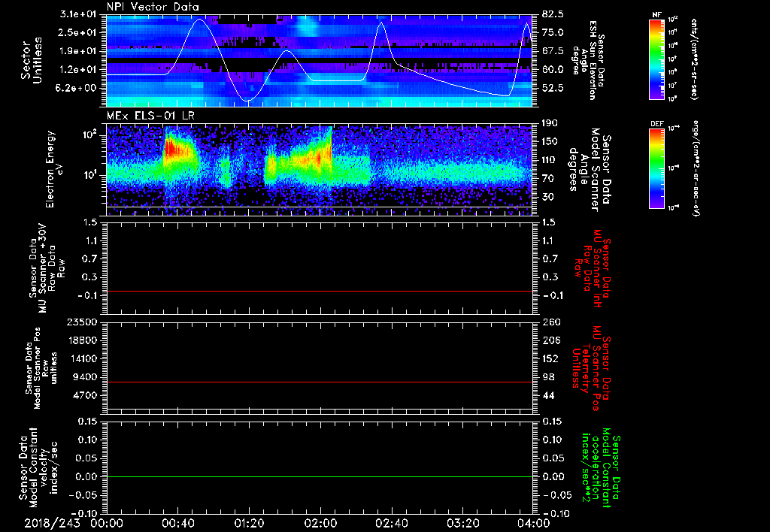770x532 pixels.
Task: Click the Model Scanner Angle degrees label
Action: pos(590,170)
